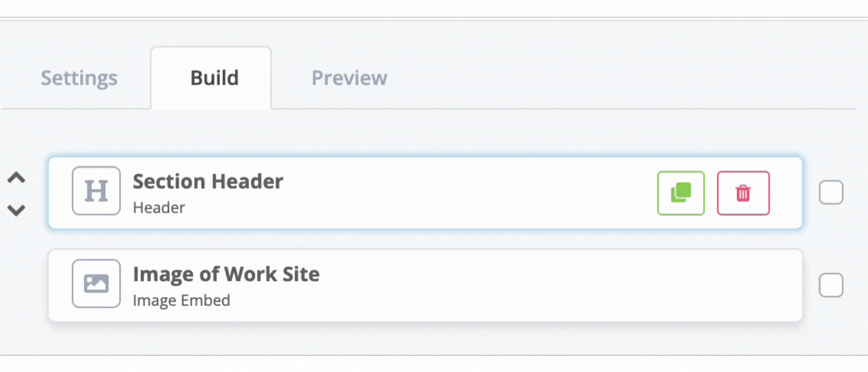Screen dimensions: 868x372
Task: Tick the Section Header checkbox
Action: point(831,192)
